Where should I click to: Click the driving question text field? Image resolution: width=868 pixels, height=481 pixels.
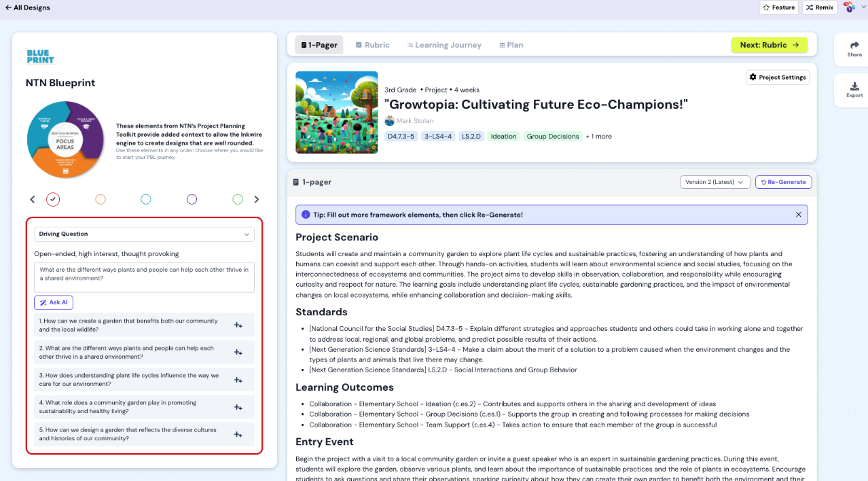(x=144, y=277)
